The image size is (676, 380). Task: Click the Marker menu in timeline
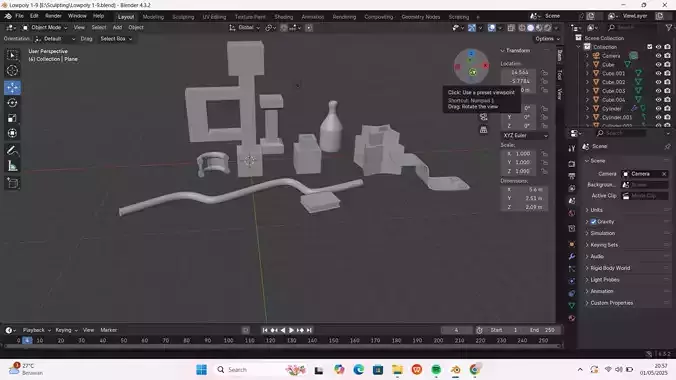point(109,330)
